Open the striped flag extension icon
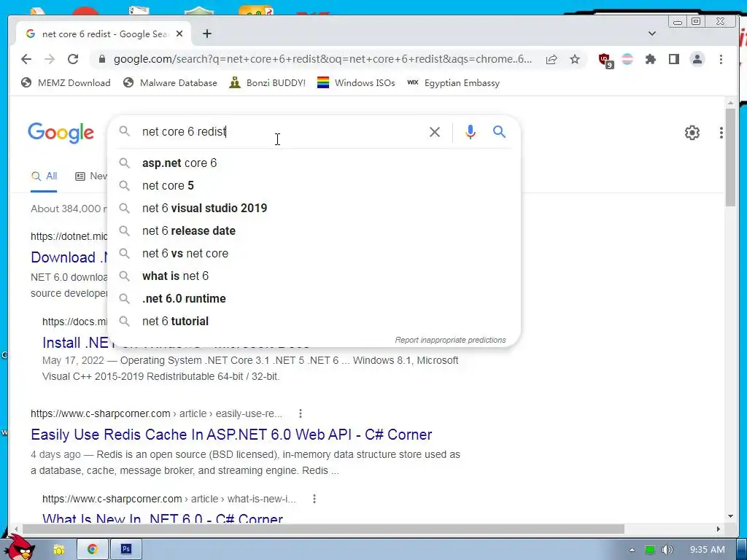The height and width of the screenshot is (560, 747). click(627, 59)
